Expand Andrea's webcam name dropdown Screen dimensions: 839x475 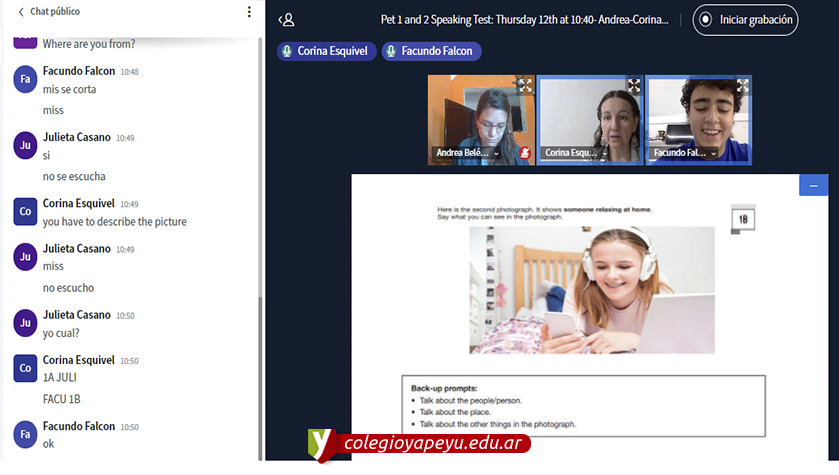click(x=497, y=154)
